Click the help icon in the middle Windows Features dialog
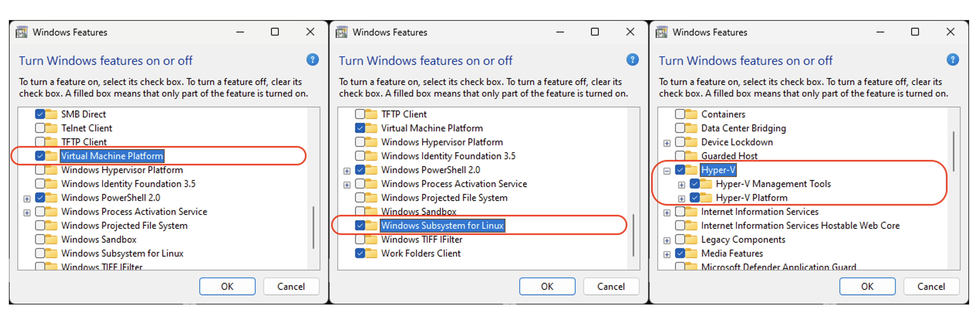Image resolution: width=980 pixels, height=320 pixels. click(632, 60)
